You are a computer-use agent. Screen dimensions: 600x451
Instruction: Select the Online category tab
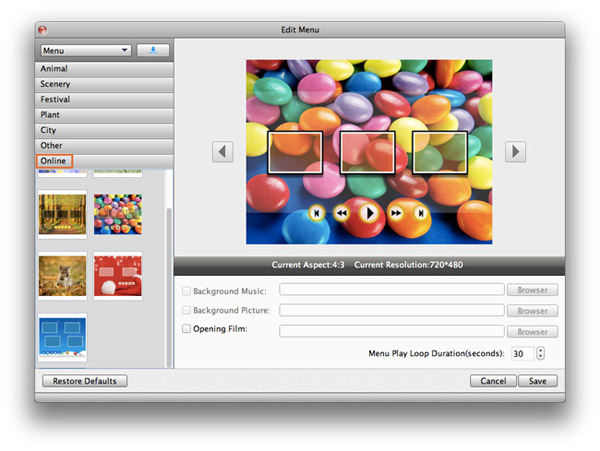[x=54, y=161]
